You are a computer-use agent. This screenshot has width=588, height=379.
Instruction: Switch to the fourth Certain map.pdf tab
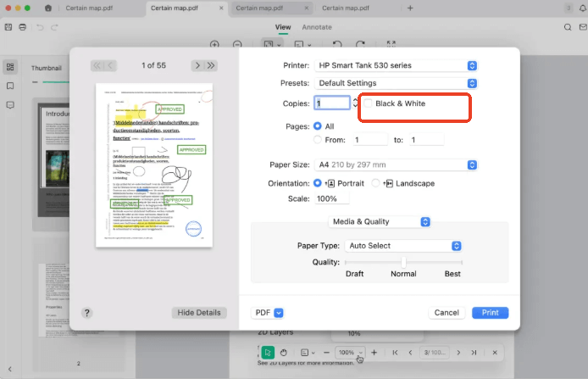[x=346, y=8]
